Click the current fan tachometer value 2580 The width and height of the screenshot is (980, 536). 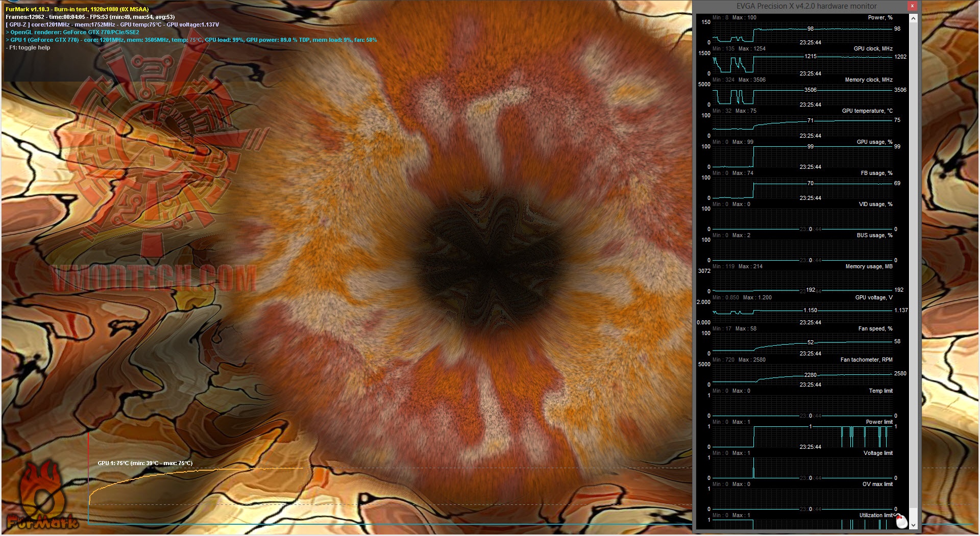900,373
